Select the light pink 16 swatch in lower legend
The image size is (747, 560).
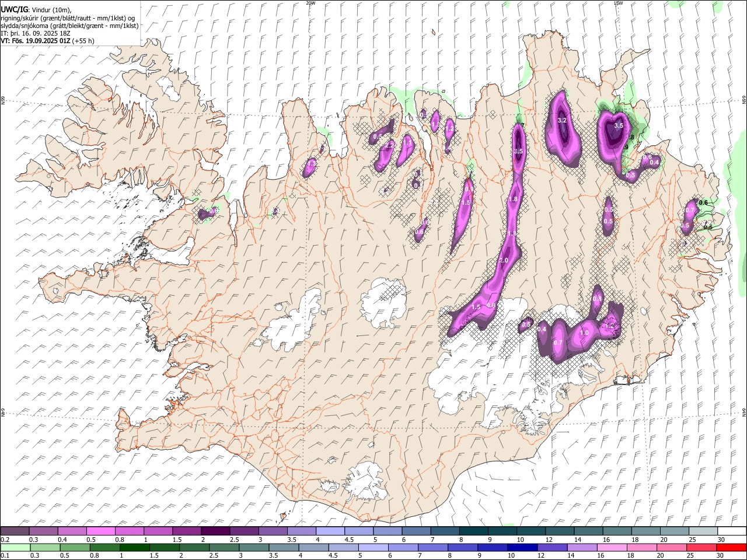point(612,548)
